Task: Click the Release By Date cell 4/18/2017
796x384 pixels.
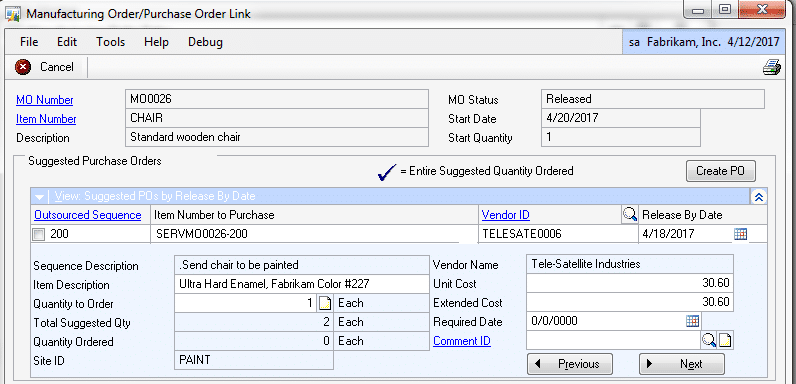Action: [686, 234]
